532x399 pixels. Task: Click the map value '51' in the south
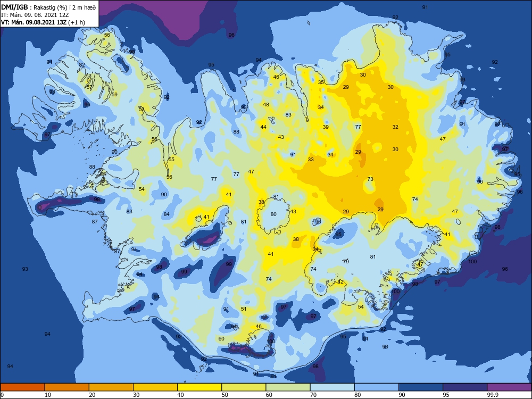tap(244, 309)
